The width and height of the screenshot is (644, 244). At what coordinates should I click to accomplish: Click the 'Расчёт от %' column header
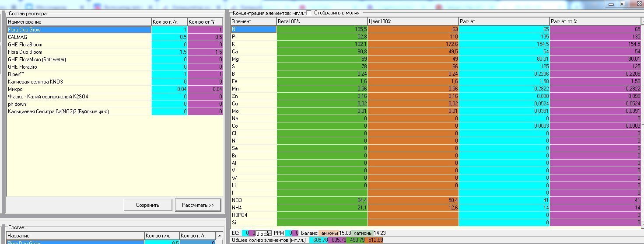(595, 21)
